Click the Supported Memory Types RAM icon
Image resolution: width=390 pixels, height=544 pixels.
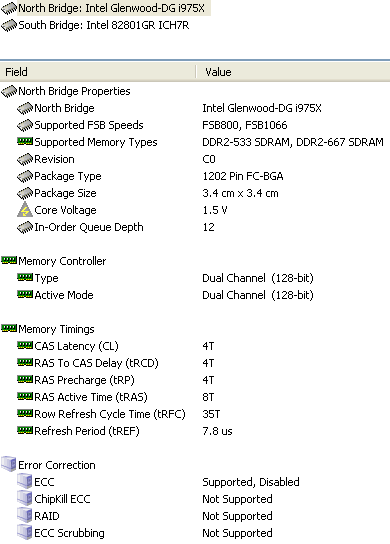25,142
